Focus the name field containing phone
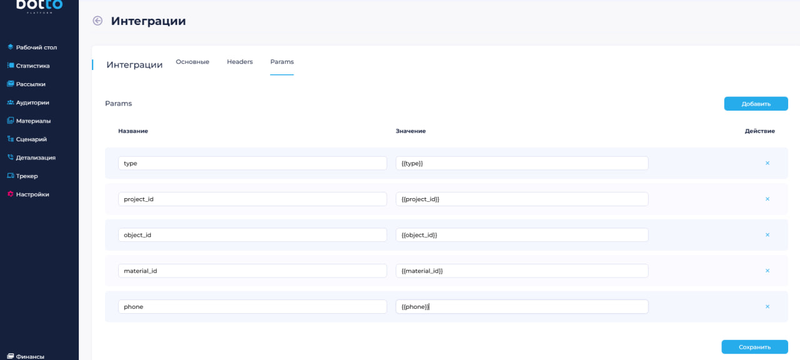 [x=252, y=306]
